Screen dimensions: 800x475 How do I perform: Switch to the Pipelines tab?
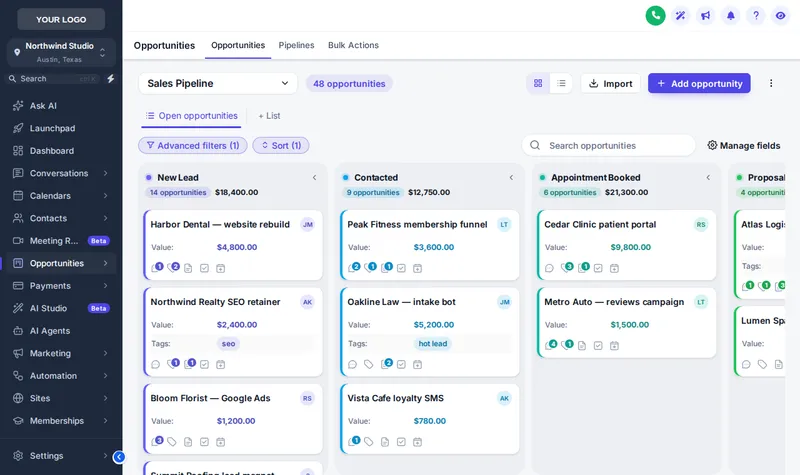coord(296,45)
